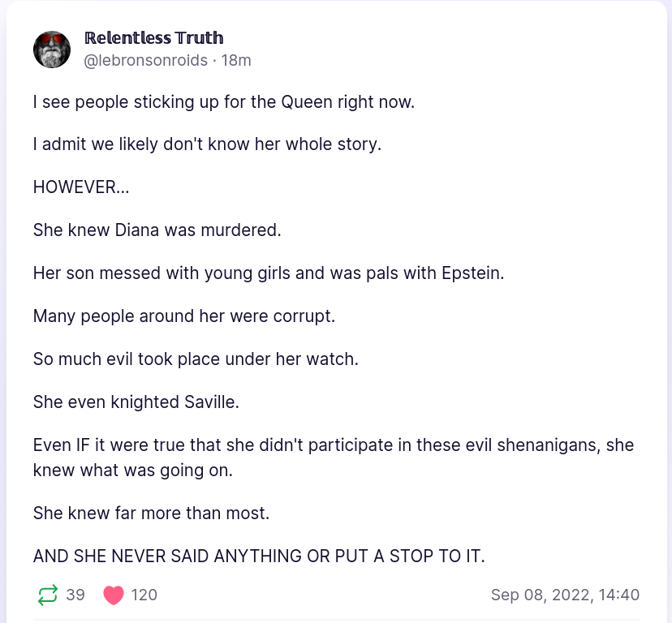
Task: Click the "under her watch" line
Action: [x=196, y=358]
